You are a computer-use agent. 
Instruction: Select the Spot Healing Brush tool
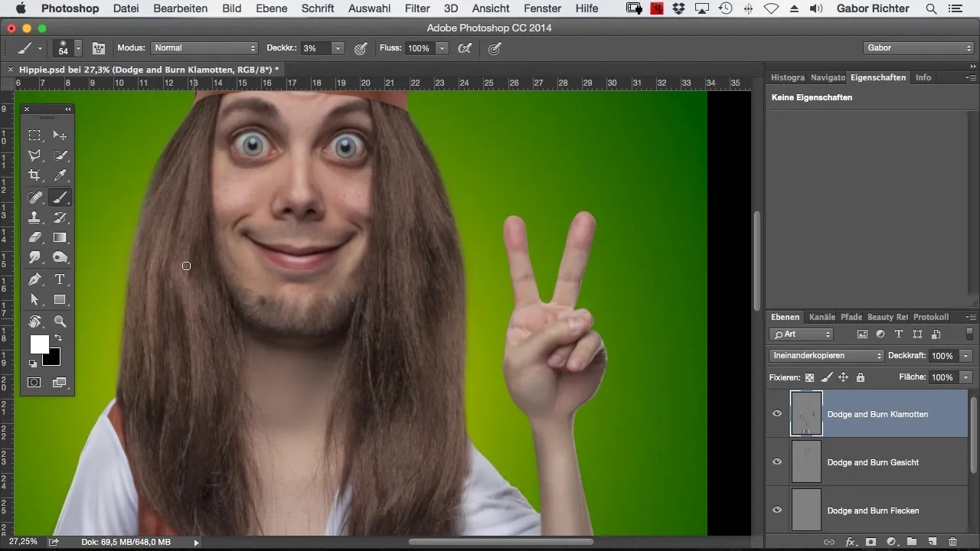coord(35,197)
